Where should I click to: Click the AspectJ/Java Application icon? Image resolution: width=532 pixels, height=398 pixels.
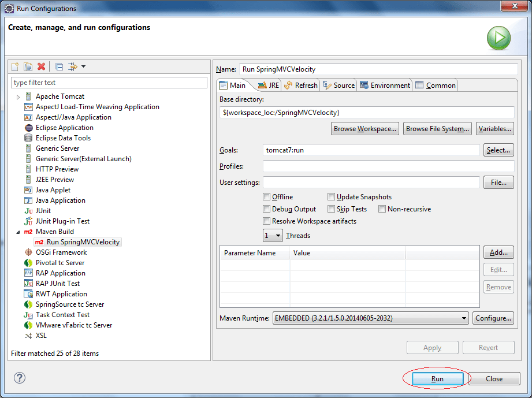[28, 117]
